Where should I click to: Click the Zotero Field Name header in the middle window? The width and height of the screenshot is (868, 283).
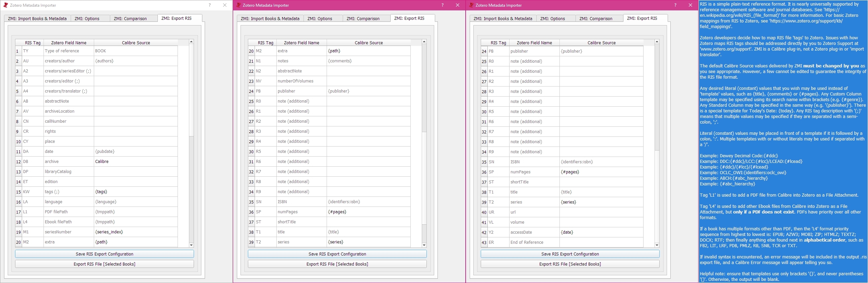(x=302, y=43)
